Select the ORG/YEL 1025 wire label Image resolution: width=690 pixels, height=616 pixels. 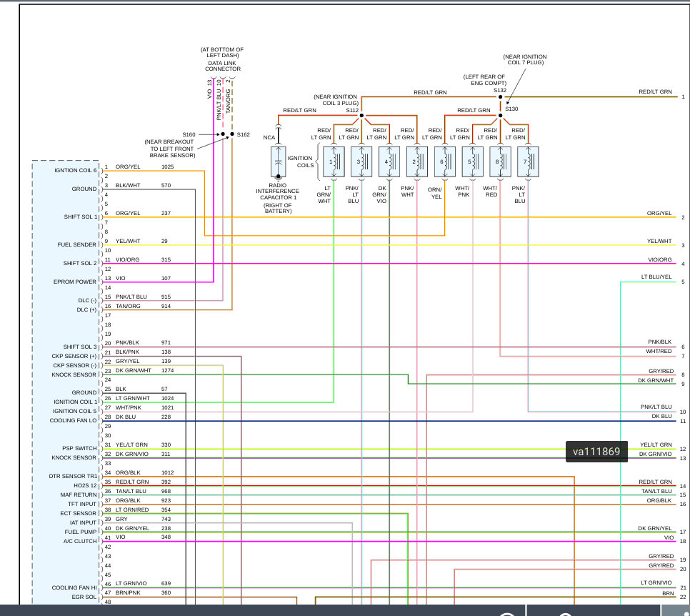click(x=144, y=167)
